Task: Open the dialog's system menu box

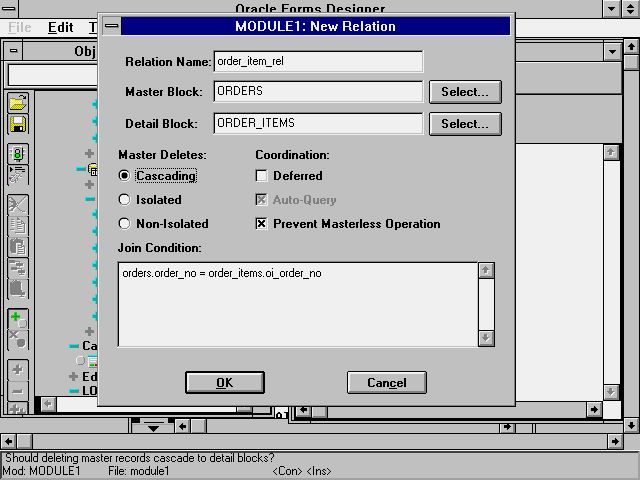Action: click(x=112, y=26)
